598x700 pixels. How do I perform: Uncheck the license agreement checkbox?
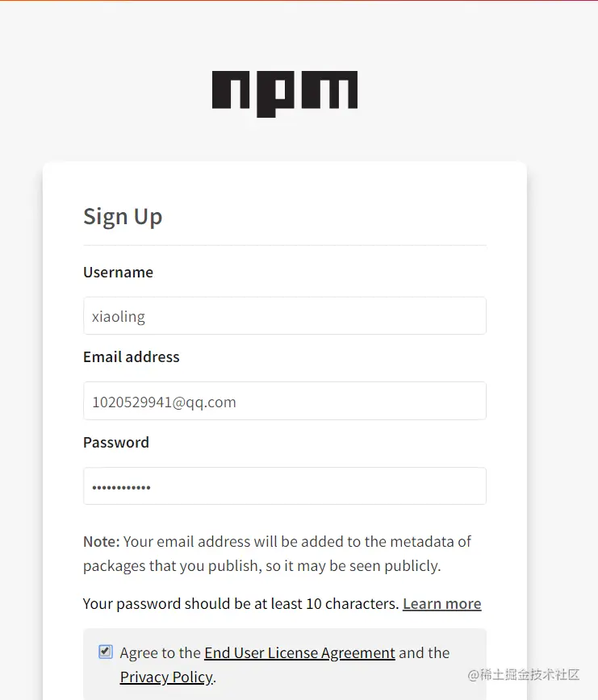tap(106, 652)
